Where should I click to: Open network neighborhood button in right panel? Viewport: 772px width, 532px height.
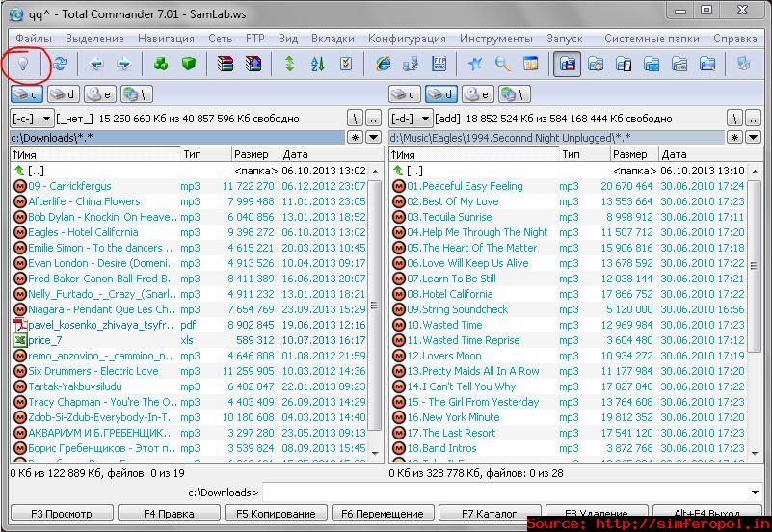pos(515,94)
